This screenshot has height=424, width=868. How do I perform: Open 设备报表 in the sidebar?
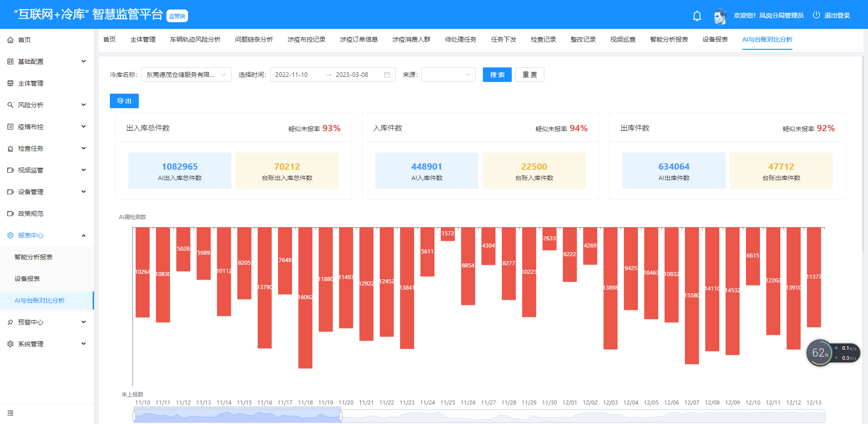27,279
